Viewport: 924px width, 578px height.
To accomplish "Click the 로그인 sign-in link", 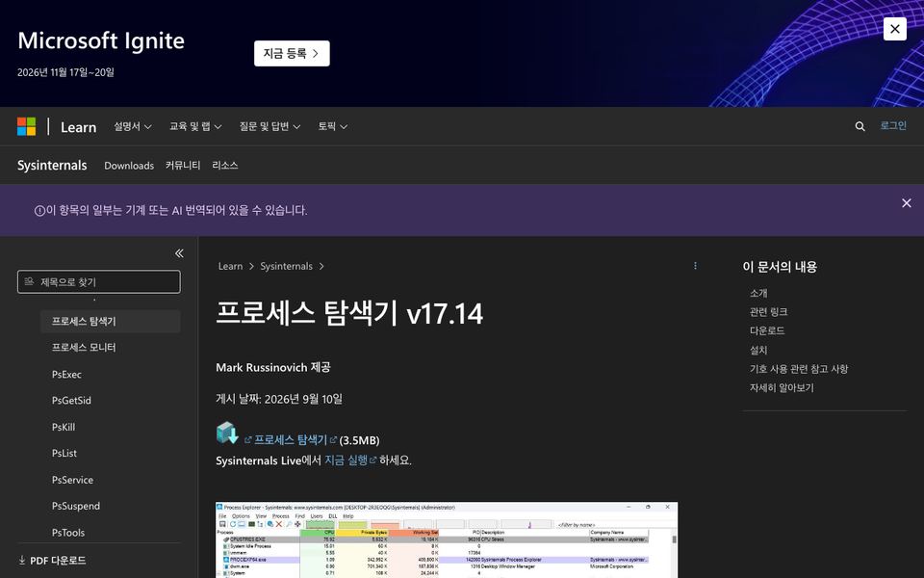I will click(893, 125).
